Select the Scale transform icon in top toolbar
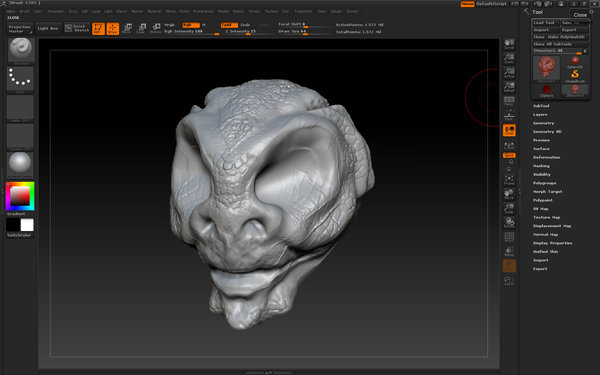This screenshot has width=600, height=375. click(x=142, y=28)
